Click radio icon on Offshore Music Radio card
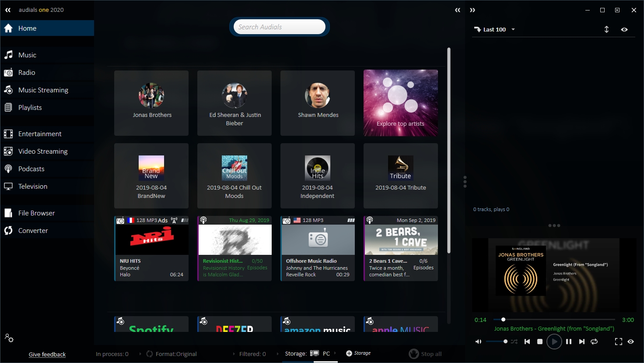The width and height of the screenshot is (644, 363). 287,220
